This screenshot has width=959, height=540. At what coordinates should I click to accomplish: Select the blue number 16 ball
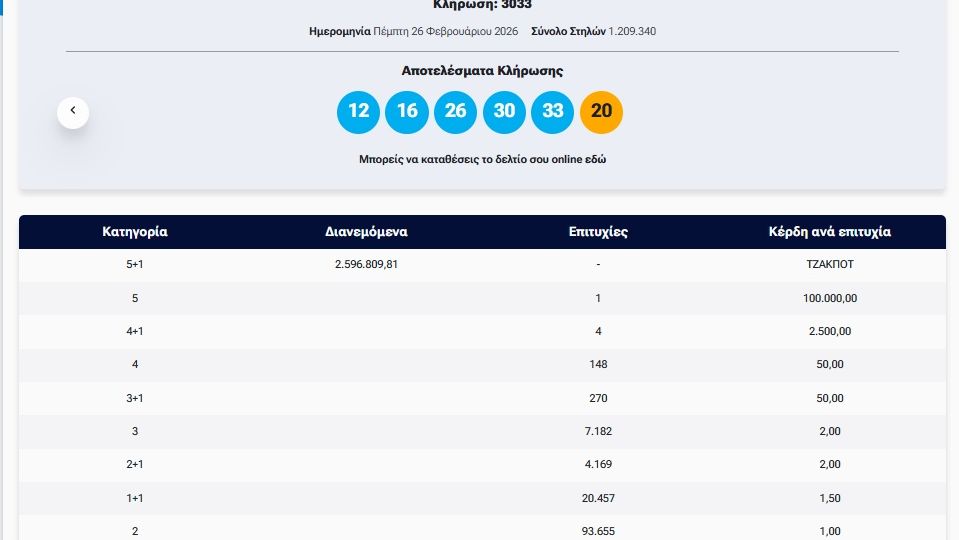pos(407,111)
